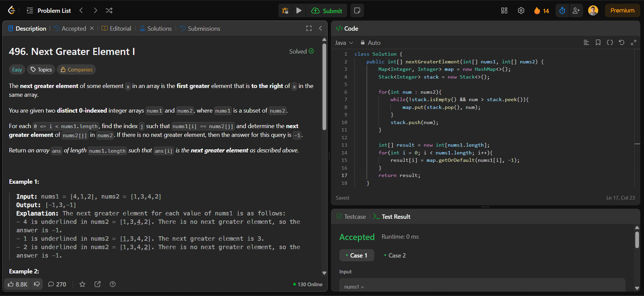Viewport: 644px width, 296px height.
Task: Toggle the Auto lock setting
Action: [371, 42]
